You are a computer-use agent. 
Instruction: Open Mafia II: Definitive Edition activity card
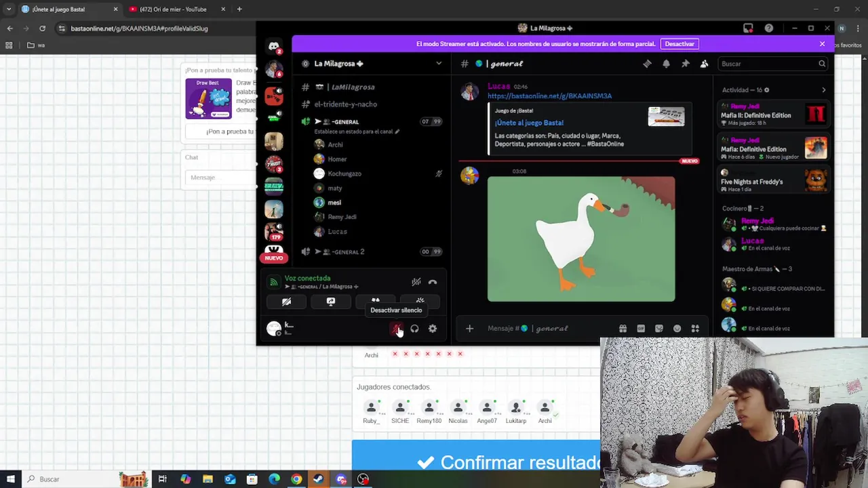774,114
